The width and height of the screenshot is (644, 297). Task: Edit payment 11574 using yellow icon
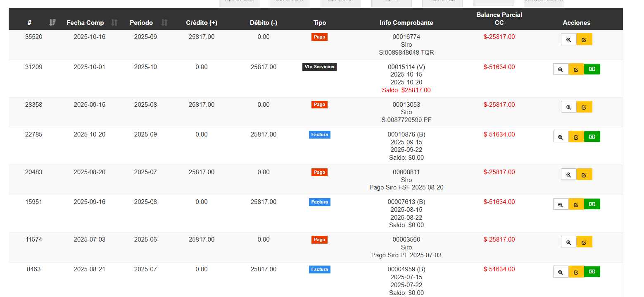[584, 242]
